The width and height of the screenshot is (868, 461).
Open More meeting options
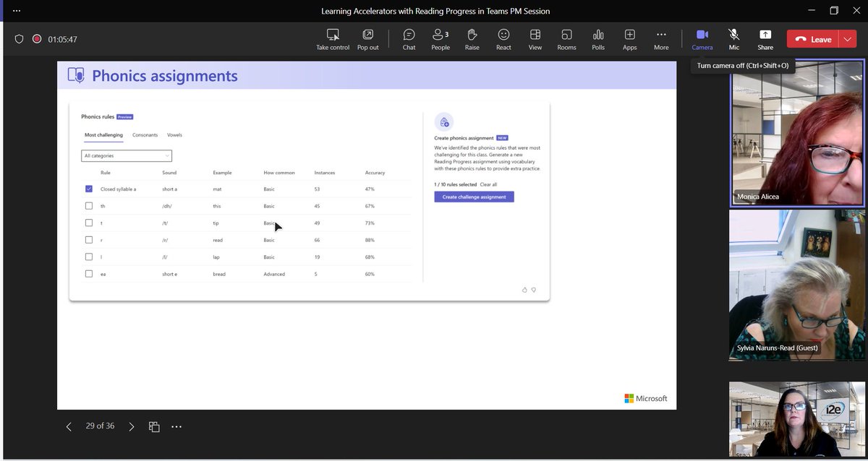(661, 39)
